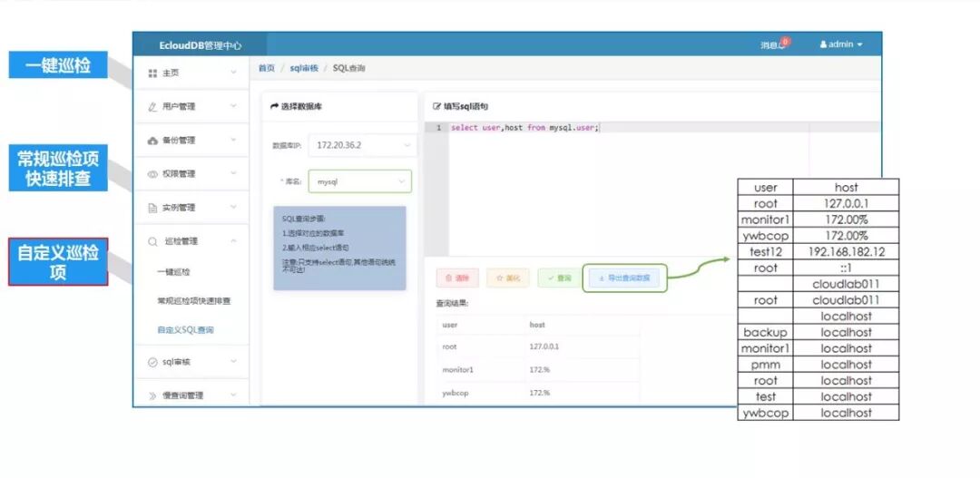
Task: Click the EcloudDB管理中心 title
Action: (x=200, y=45)
